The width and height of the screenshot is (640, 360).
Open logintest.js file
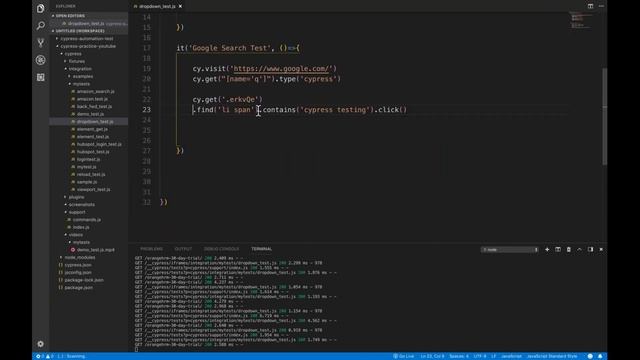88,159
